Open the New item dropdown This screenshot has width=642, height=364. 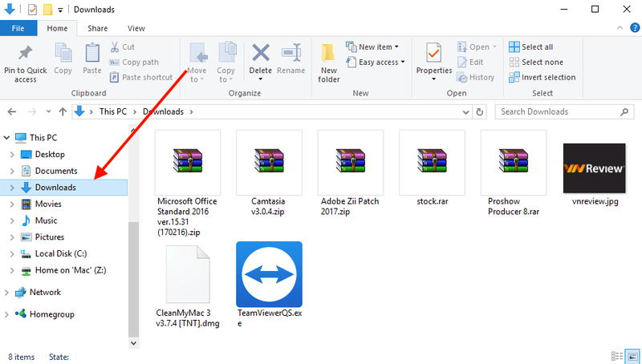[x=375, y=47]
